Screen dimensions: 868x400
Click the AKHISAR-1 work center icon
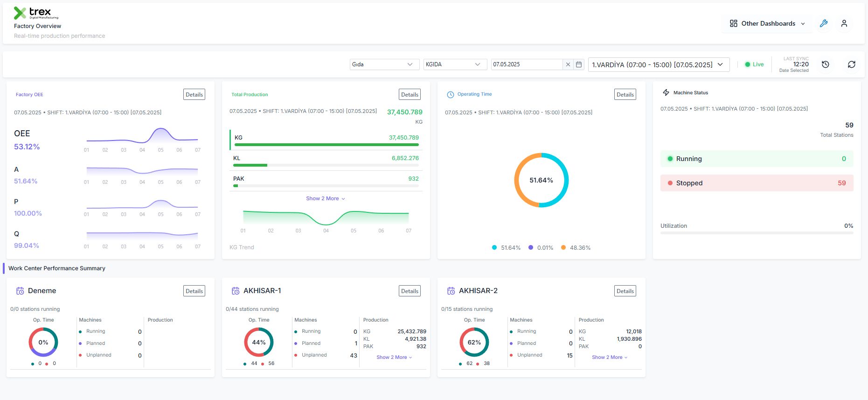point(236,291)
